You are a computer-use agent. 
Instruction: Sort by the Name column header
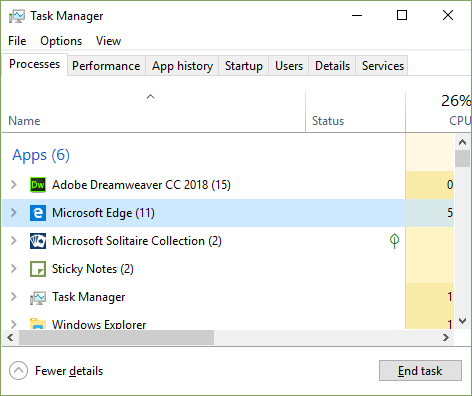click(x=154, y=112)
